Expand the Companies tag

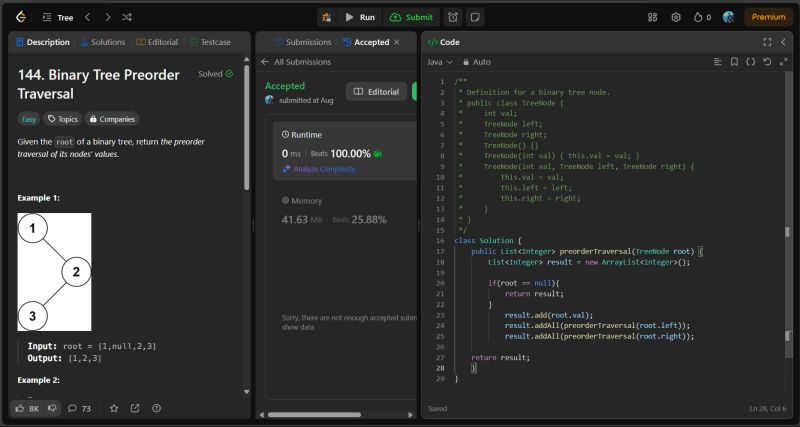click(111, 119)
